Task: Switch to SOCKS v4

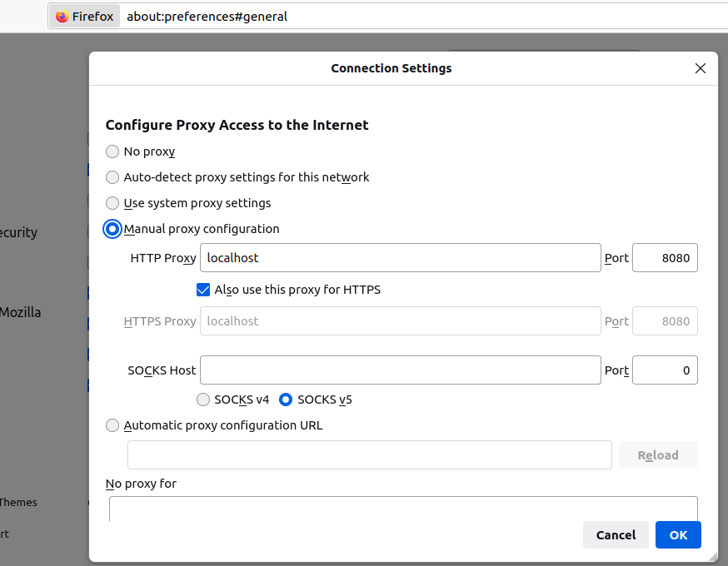Action: (x=203, y=400)
